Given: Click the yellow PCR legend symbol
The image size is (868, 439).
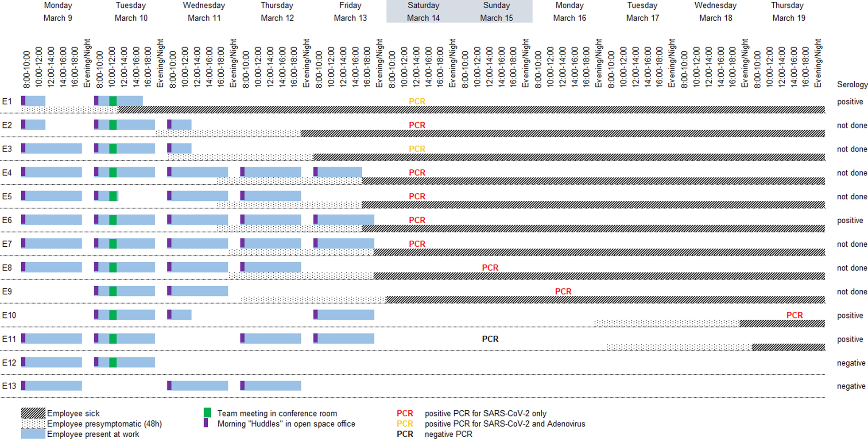Looking at the screenshot, I should click(405, 424).
